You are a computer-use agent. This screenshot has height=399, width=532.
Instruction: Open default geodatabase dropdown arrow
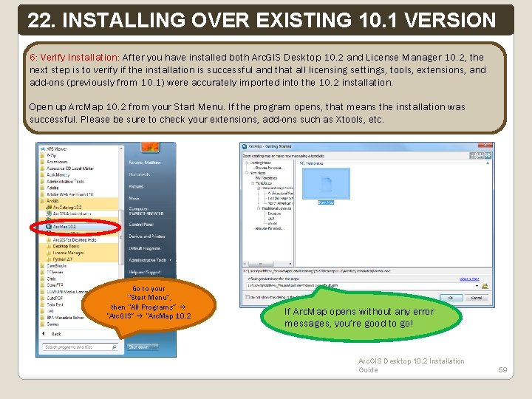point(477,286)
